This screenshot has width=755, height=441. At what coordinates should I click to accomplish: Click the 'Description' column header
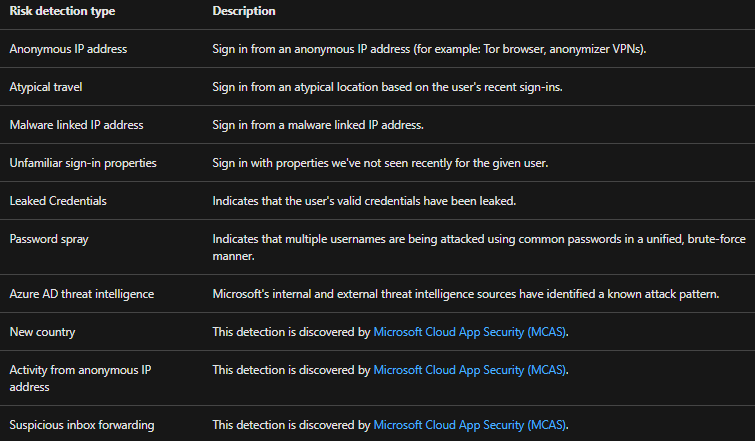coord(244,11)
